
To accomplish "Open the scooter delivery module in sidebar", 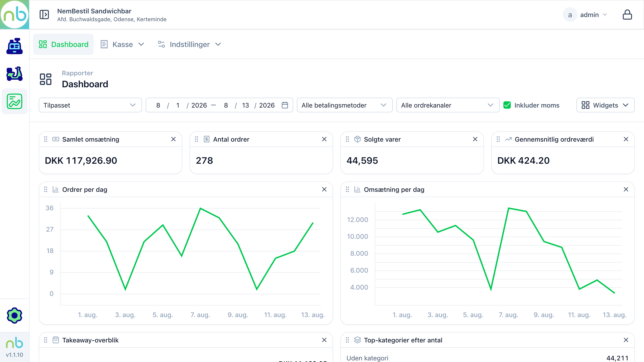I will coord(15,74).
